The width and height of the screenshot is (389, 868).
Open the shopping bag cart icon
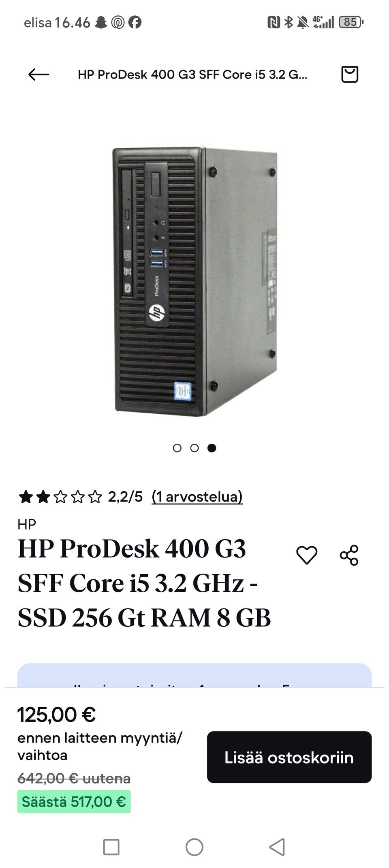pyautogui.click(x=349, y=74)
